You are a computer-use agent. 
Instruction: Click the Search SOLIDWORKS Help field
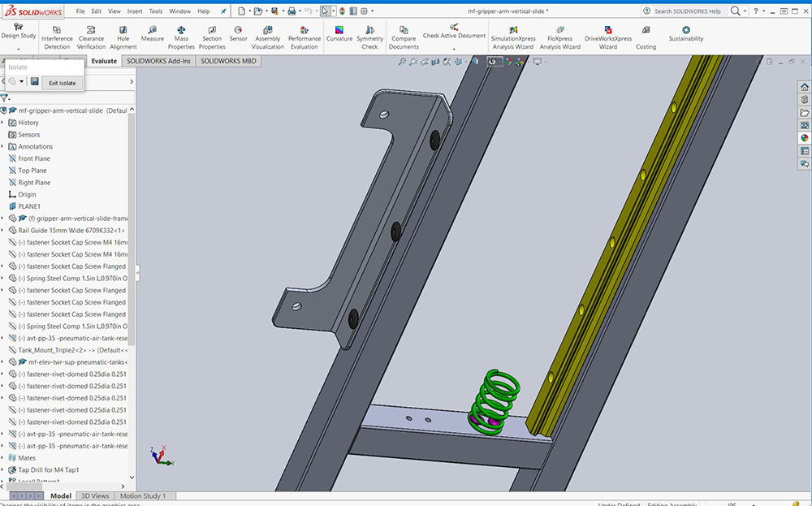[686, 11]
